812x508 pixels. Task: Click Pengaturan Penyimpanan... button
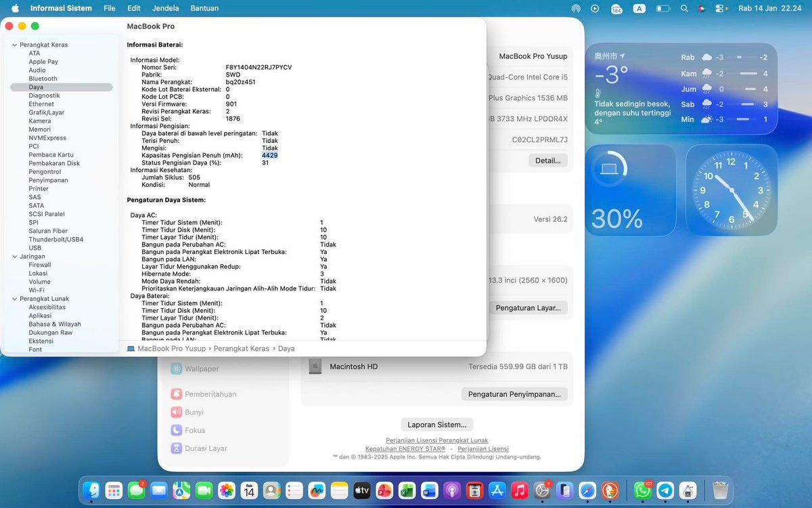[x=514, y=394]
